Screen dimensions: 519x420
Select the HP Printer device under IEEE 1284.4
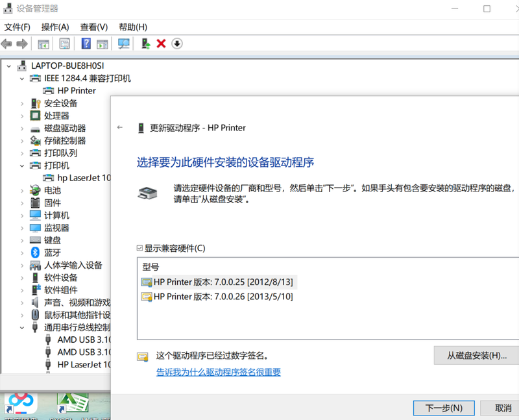point(77,91)
